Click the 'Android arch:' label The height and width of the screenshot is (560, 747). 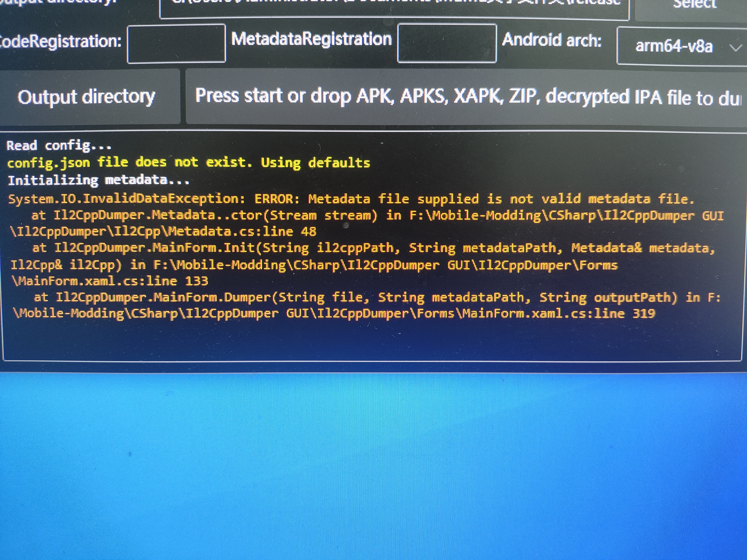(552, 40)
